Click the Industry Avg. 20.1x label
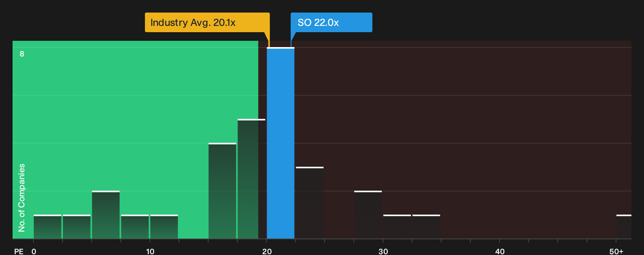This screenshot has height=255, width=644. coord(207,22)
